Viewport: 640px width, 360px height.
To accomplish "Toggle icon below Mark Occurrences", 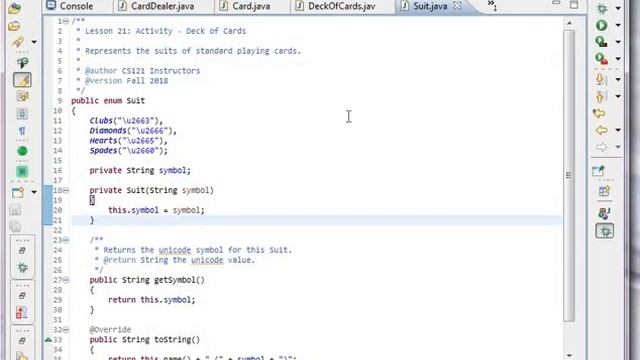I will coord(22,96).
